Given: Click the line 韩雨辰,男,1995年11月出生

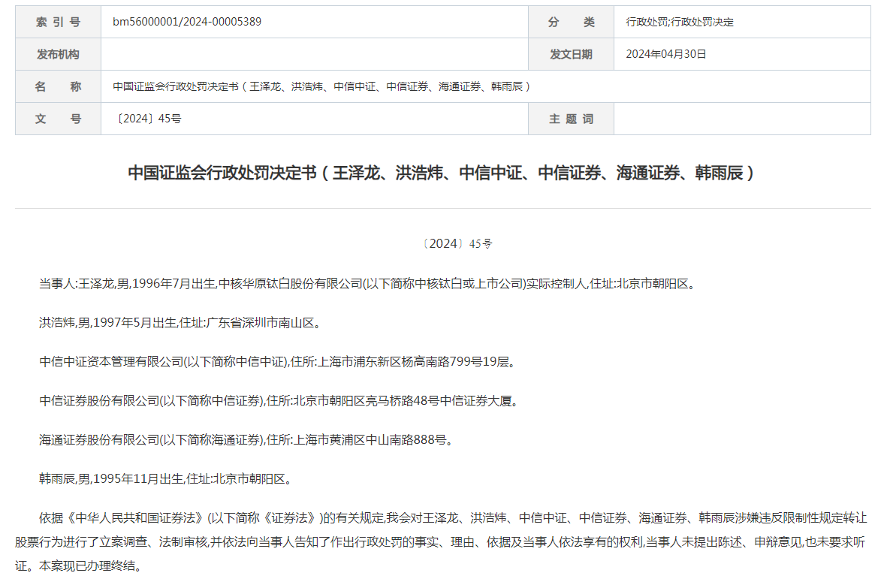Looking at the screenshot, I should tap(166, 479).
